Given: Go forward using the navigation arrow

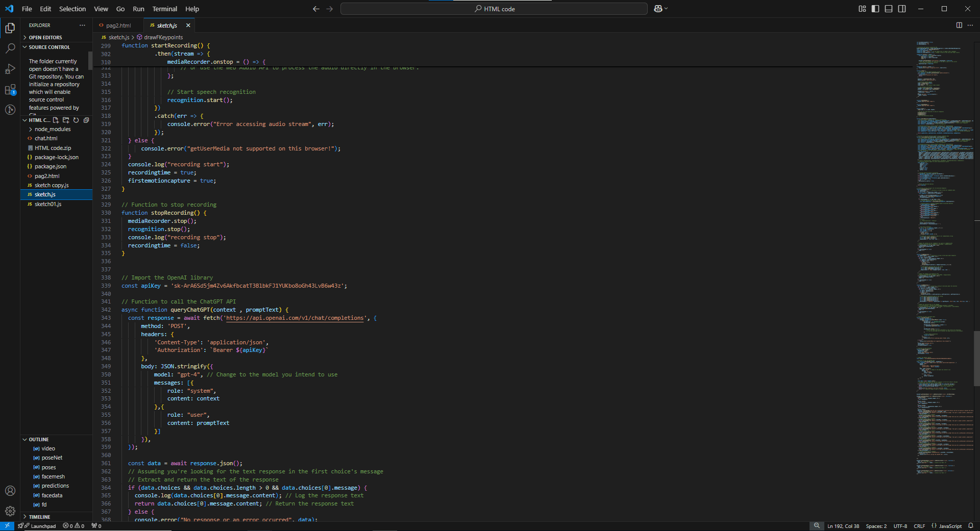Looking at the screenshot, I should click(330, 9).
